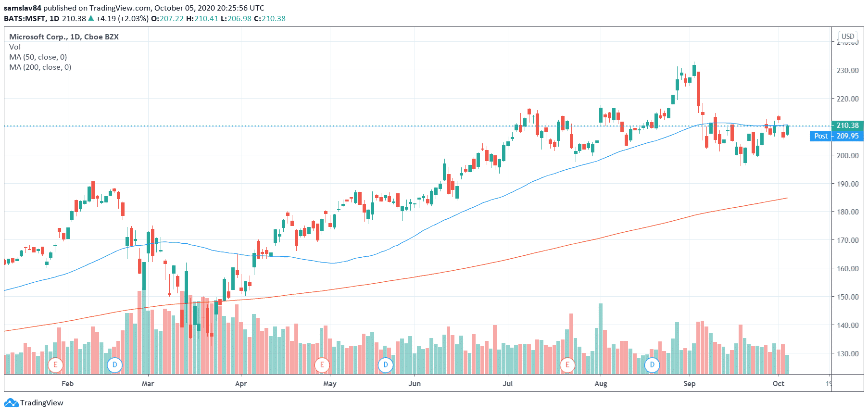
Task: Open the mid-May dividend D marker
Action: pyautogui.click(x=385, y=365)
